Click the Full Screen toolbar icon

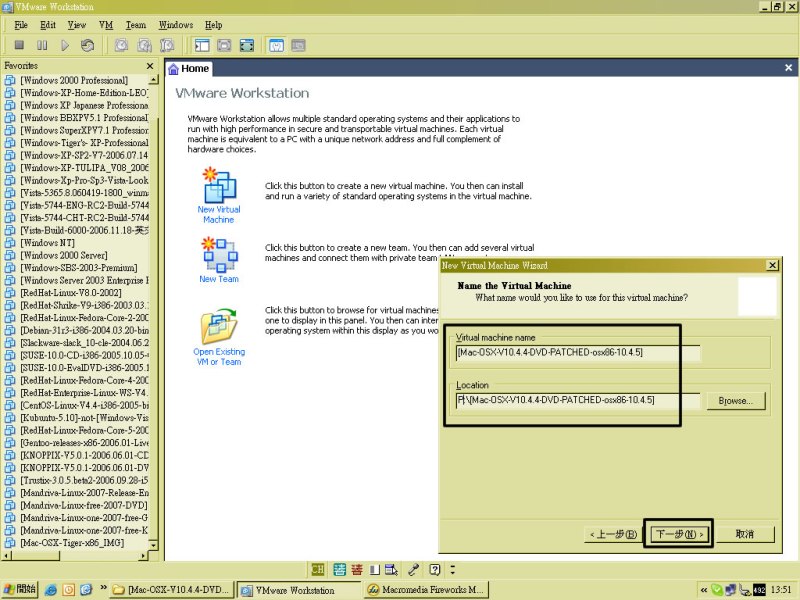click(x=247, y=45)
